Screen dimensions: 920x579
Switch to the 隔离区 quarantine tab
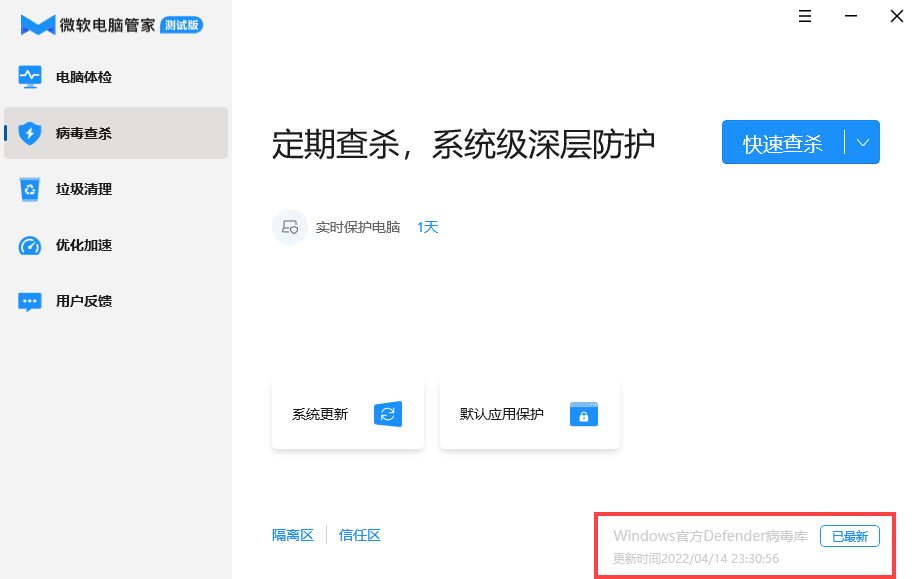293,535
